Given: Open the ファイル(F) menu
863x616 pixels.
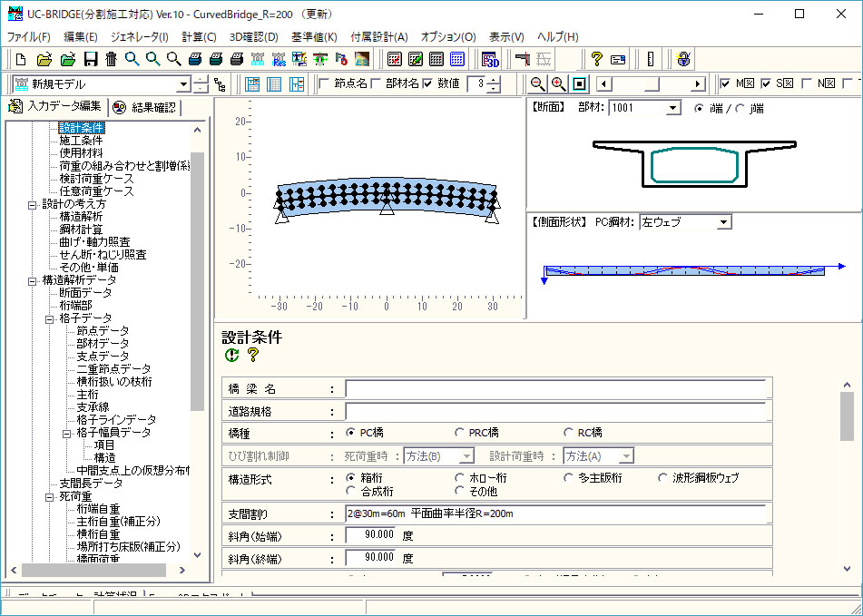Looking at the screenshot, I should tap(29, 37).
